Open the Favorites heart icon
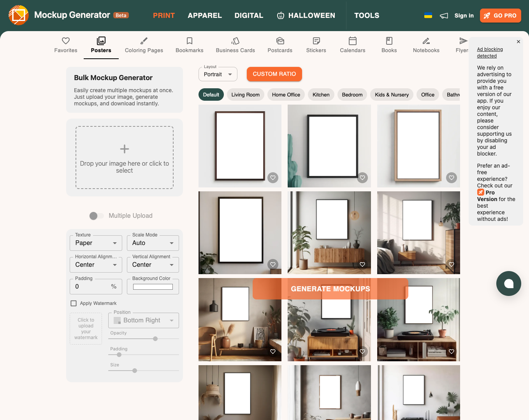 click(x=65, y=40)
